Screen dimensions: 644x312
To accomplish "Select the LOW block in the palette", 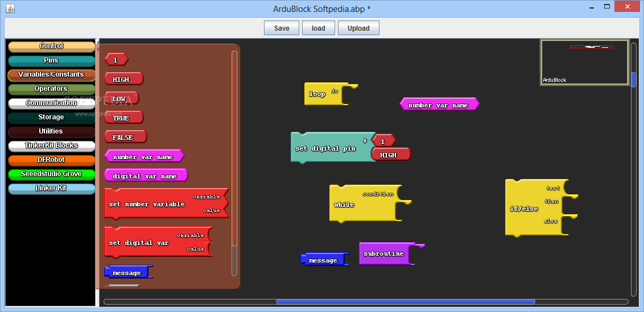I will [122, 98].
